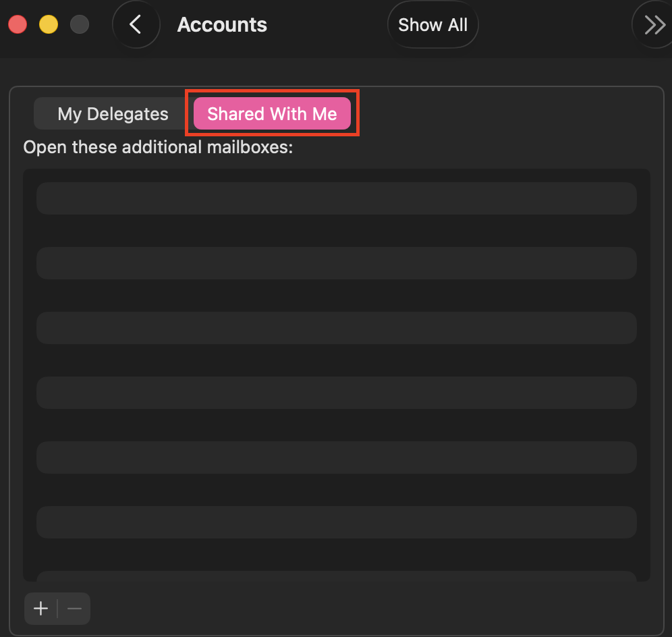
Task: Click empty toolbar space beside Show All
Action: click(553, 25)
